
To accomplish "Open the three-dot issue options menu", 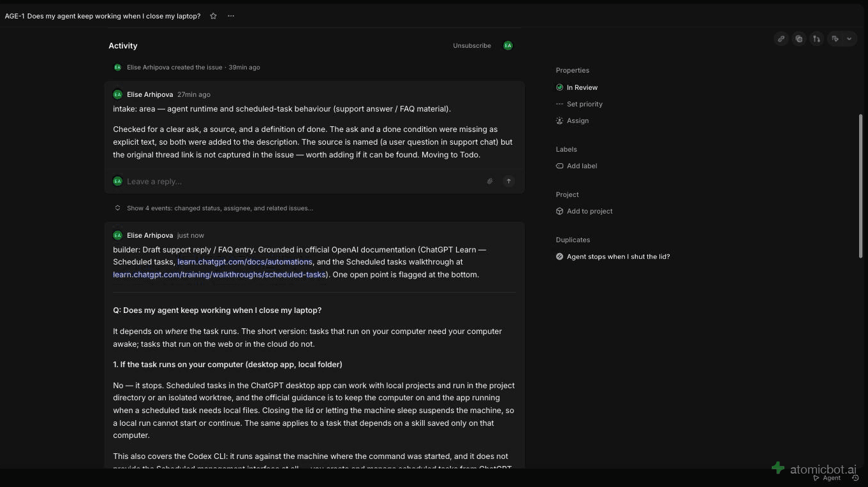I will pos(231,16).
